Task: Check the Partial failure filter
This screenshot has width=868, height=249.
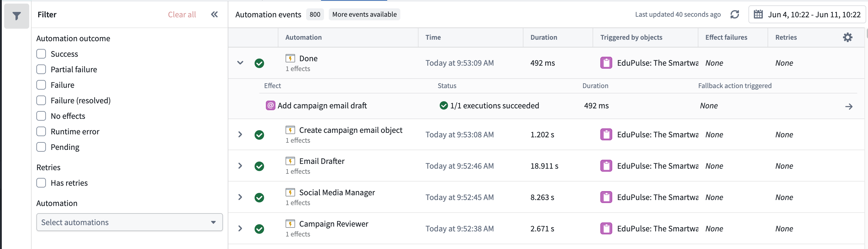Action: (x=41, y=70)
